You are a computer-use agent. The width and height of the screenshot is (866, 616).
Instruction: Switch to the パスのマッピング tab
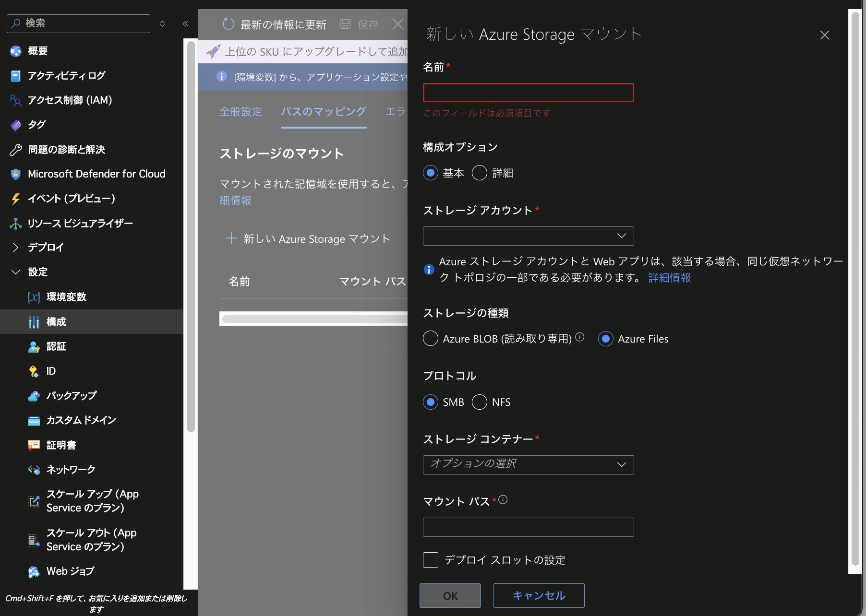324,112
